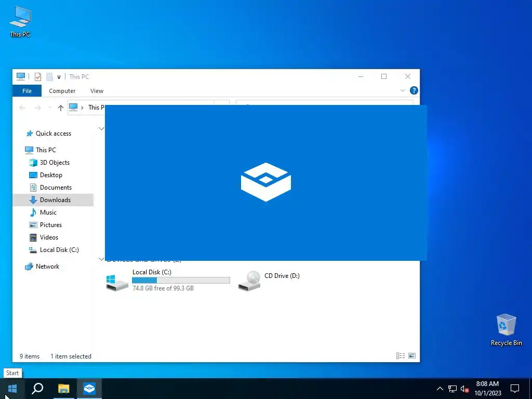
Task: Click the Local Disk (C:) capacity bar
Action: click(181, 280)
